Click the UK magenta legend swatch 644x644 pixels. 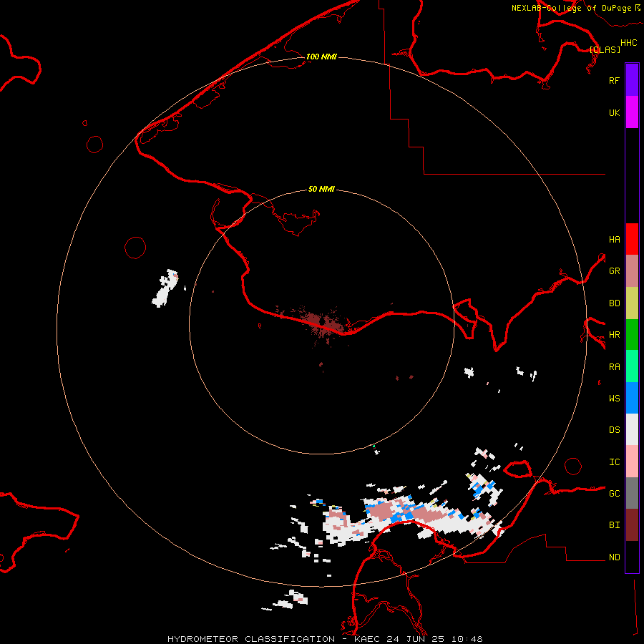pyautogui.click(x=632, y=112)
